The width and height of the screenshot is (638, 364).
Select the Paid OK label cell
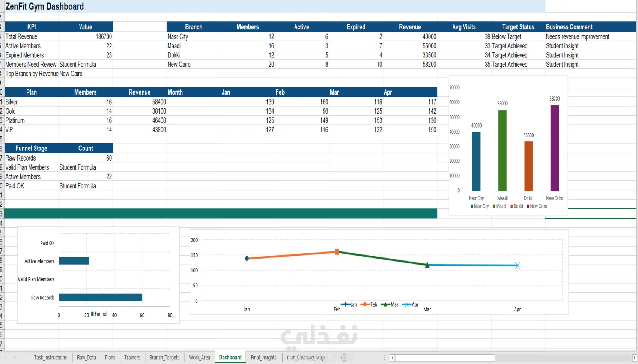pyautogui.click(x=32, y=186)
